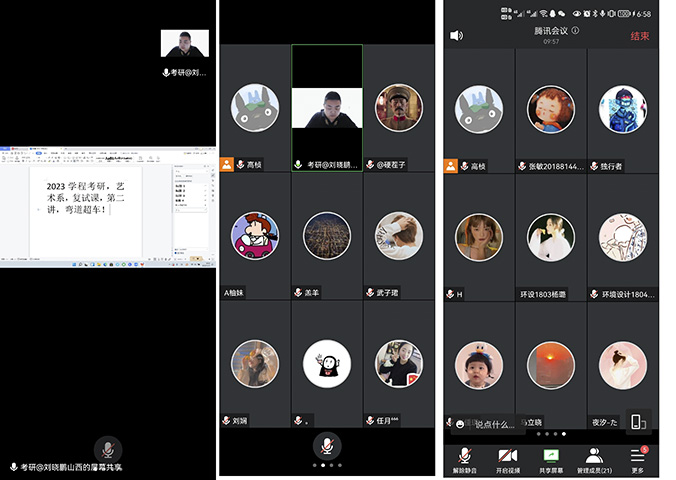Tap the orange host badge beside 高桢
676x480 pixels.
pyautogui.click(x=451, y=166)
